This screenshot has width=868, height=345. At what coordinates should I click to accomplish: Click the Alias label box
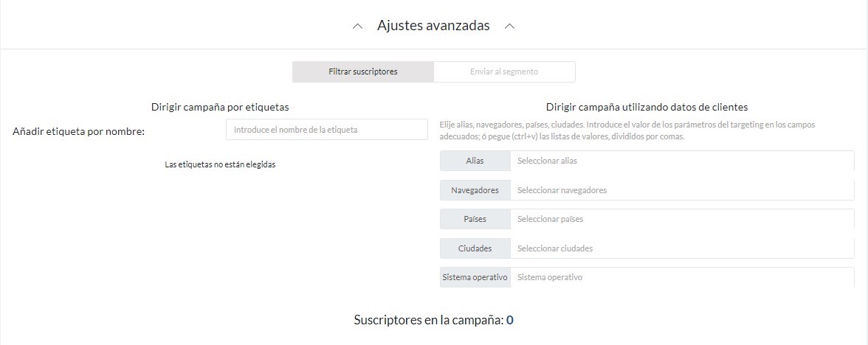pyautogui.click(x=475, y=161)
